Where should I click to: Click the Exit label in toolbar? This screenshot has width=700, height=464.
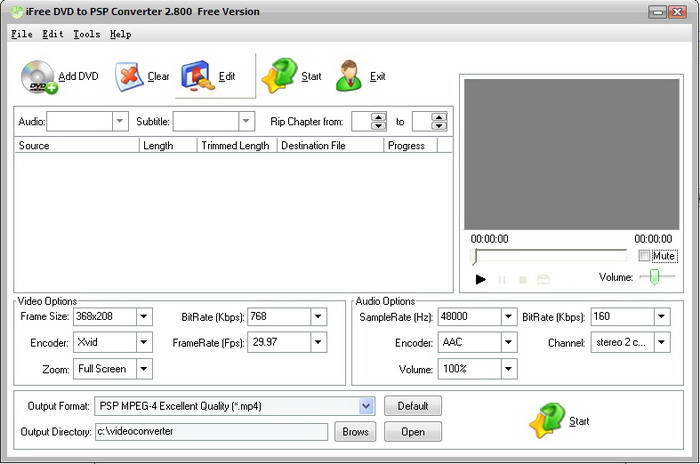tap(378, 76)
